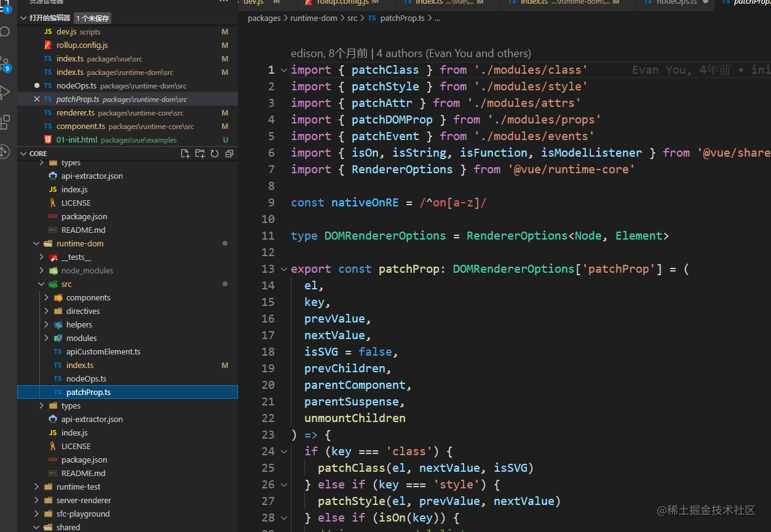Image resolution: width=771 pixels, height=532 pixels.
Task: Fold the else-if block at line 26
Action: pyautogui.click(x=284, y=485)
